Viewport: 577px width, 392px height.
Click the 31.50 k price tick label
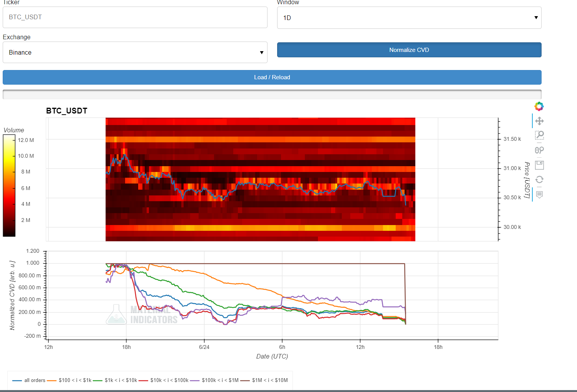[512, 139]
